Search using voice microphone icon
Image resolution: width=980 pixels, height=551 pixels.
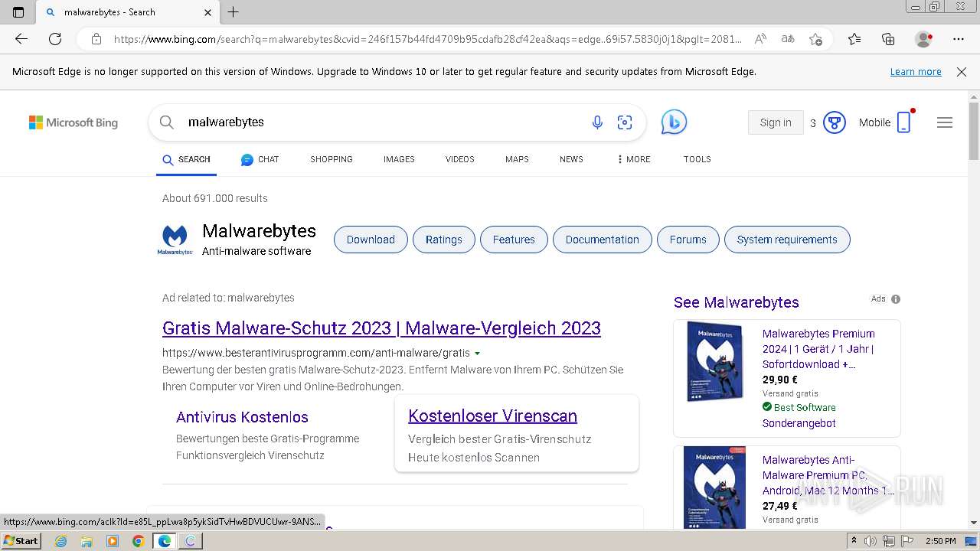point(597,122)
